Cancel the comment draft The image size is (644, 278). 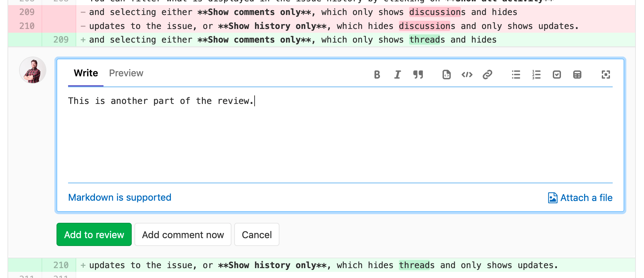point(257,235)
